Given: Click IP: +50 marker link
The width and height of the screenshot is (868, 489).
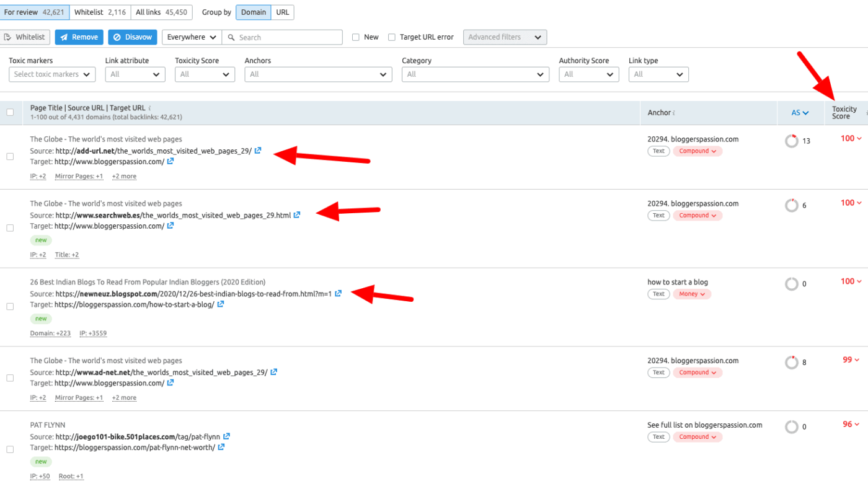Looking at the screenshot, I should click(x=40, y=477).
